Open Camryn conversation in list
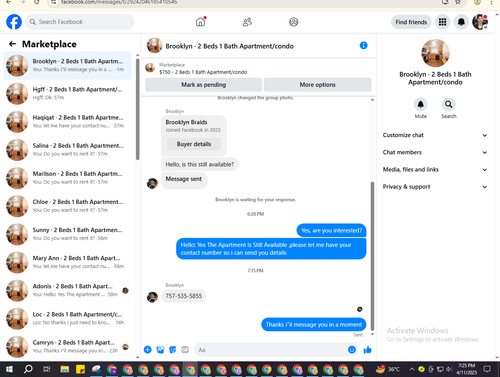Screen dimensions: 500x377 coord(67,346)
